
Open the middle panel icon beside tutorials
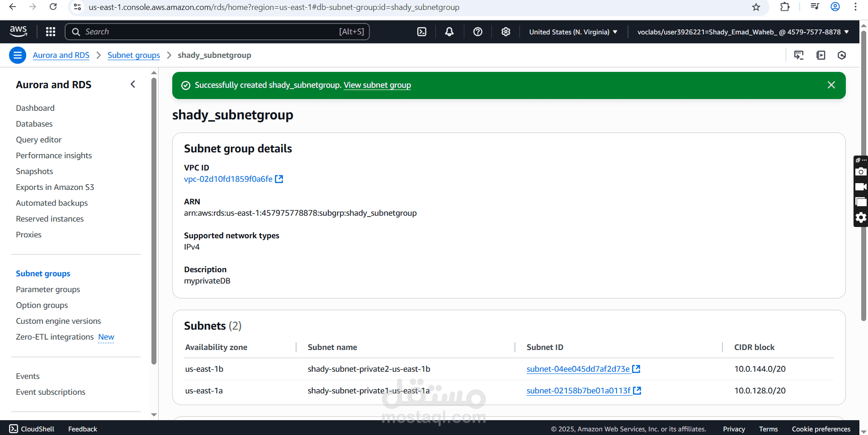click(821, 55)
